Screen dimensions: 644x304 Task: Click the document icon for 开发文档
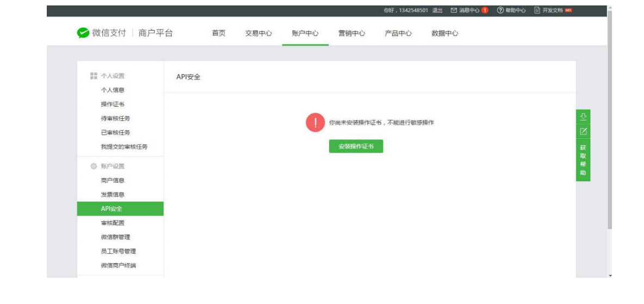(x=537, y=10)
